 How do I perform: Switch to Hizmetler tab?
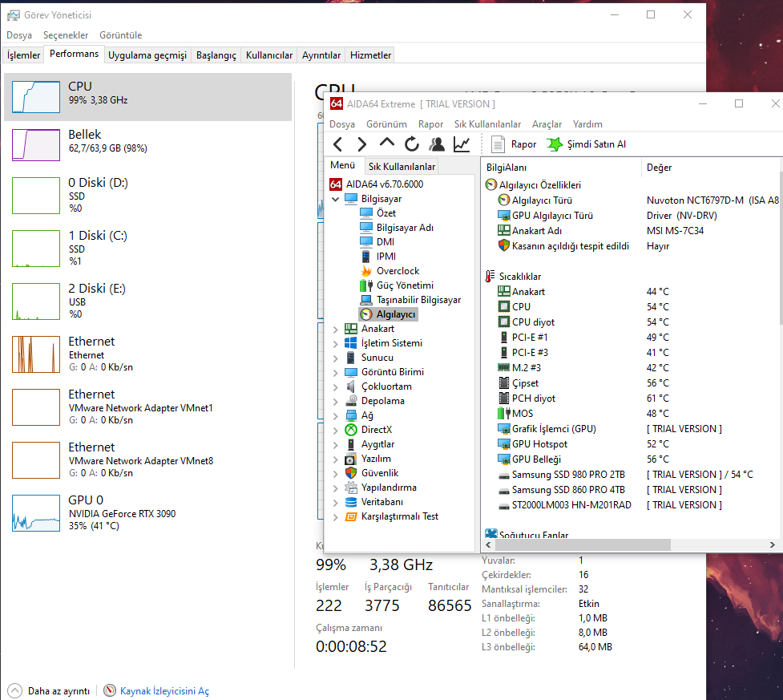click(370, 55)
